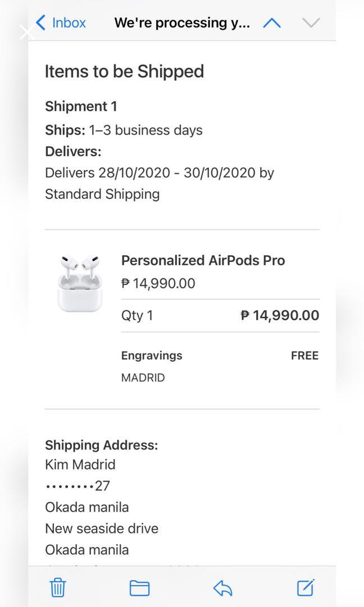Open the move-to-folder icon
This screenshot has width=364, height=607.
pyautogui.click(x=139, y=587)
